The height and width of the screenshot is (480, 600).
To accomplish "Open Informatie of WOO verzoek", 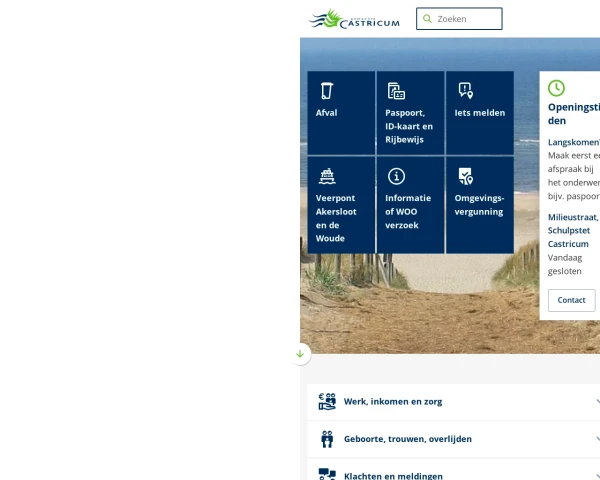I will point(408,212).
